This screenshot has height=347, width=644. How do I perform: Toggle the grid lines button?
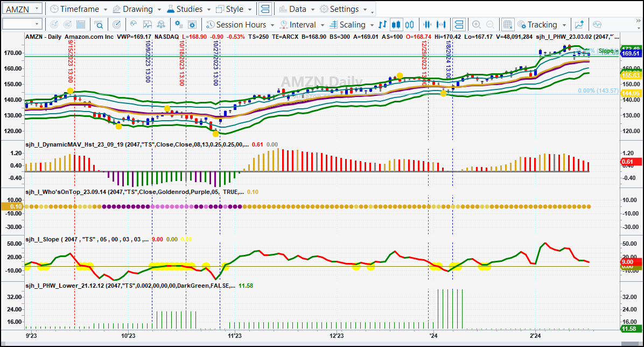click(508, 25)
